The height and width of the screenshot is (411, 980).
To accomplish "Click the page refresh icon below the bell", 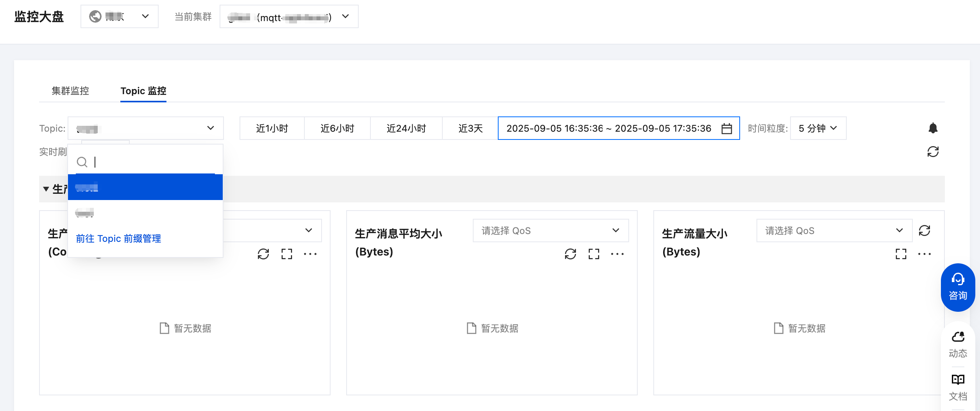I will 933,152.
